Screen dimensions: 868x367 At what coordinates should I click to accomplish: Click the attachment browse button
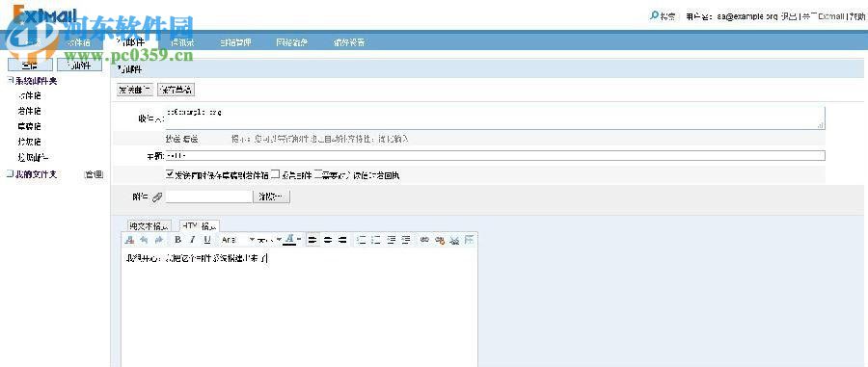point(271,197)
